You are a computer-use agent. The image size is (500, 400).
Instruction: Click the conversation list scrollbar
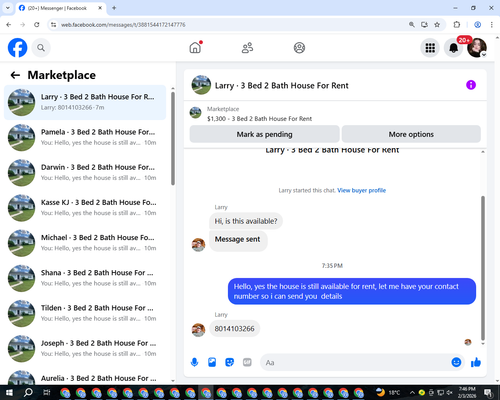coord(173,138)
